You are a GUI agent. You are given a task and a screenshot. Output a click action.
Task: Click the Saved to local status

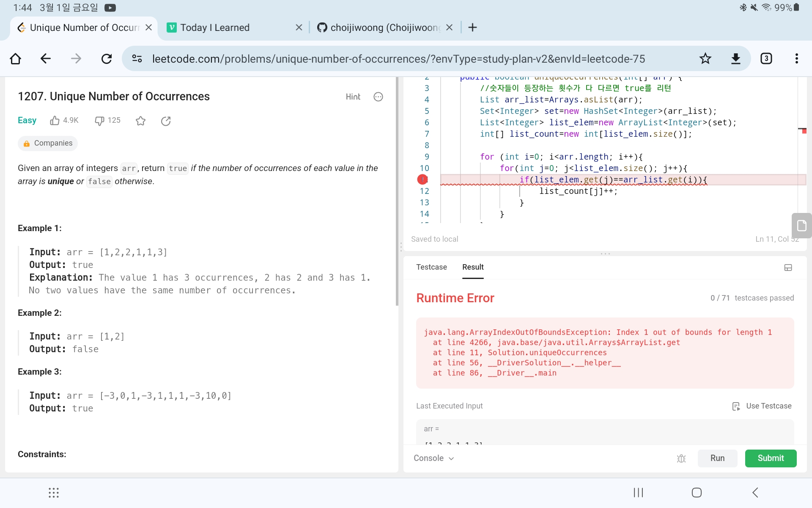pyautogui.click(x=434, y=239)
